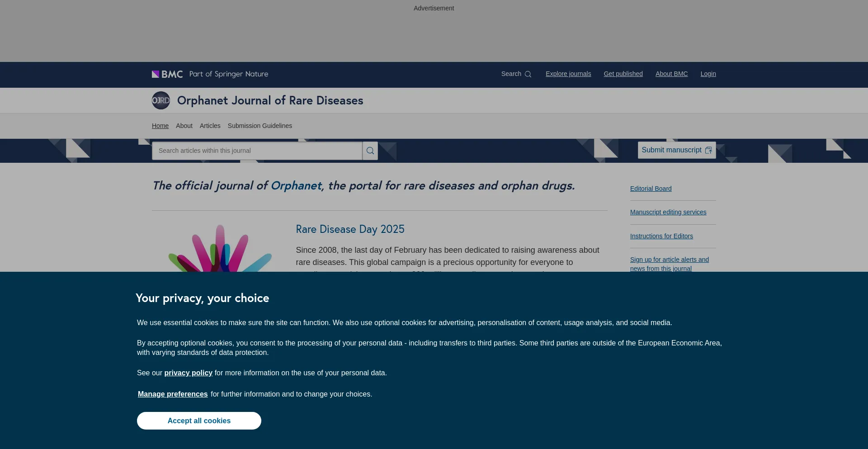Follow the Orphanet link in the tagline
This screenshot has height=449, width=868.
296,186
